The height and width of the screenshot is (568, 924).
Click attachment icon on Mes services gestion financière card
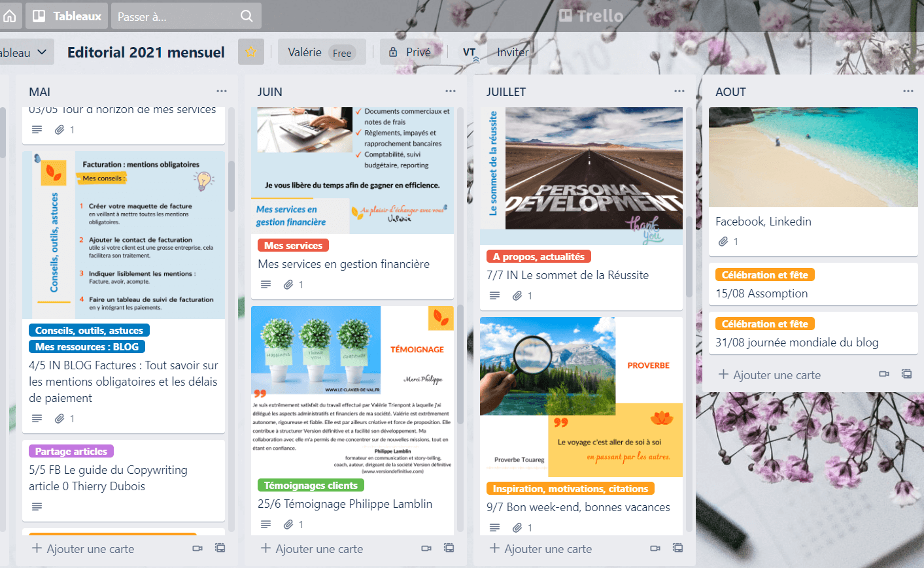click(x=288, y=284)
